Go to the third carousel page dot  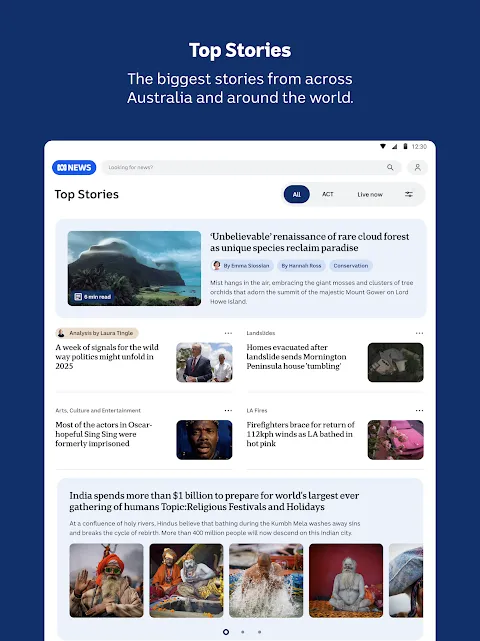[x=260, y=632]
